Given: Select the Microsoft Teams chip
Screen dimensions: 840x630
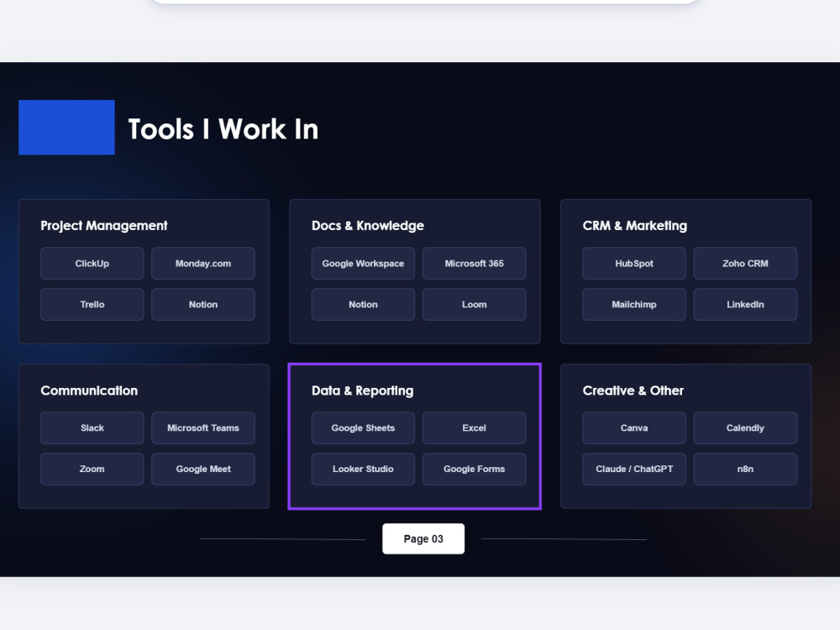Looking at the screenshot, I should 203,428.
